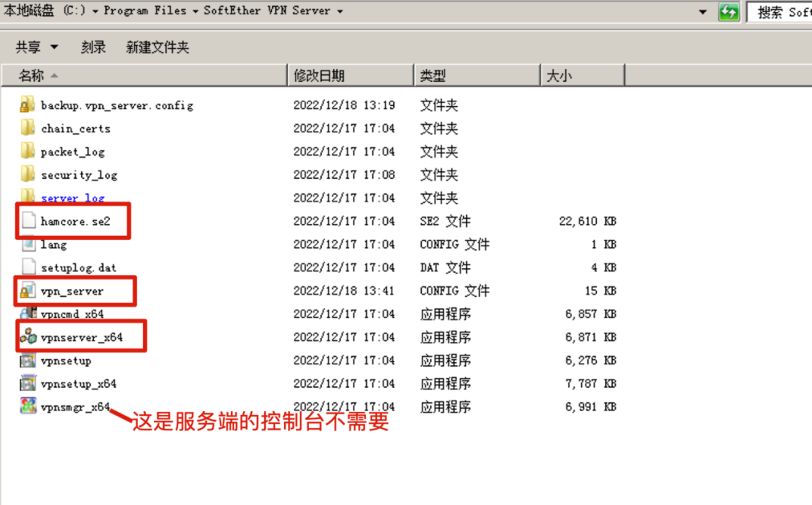Click the 2022/12/18 13:19 date cell
Screen dimensions: 812x505
[x=344, y=105]
